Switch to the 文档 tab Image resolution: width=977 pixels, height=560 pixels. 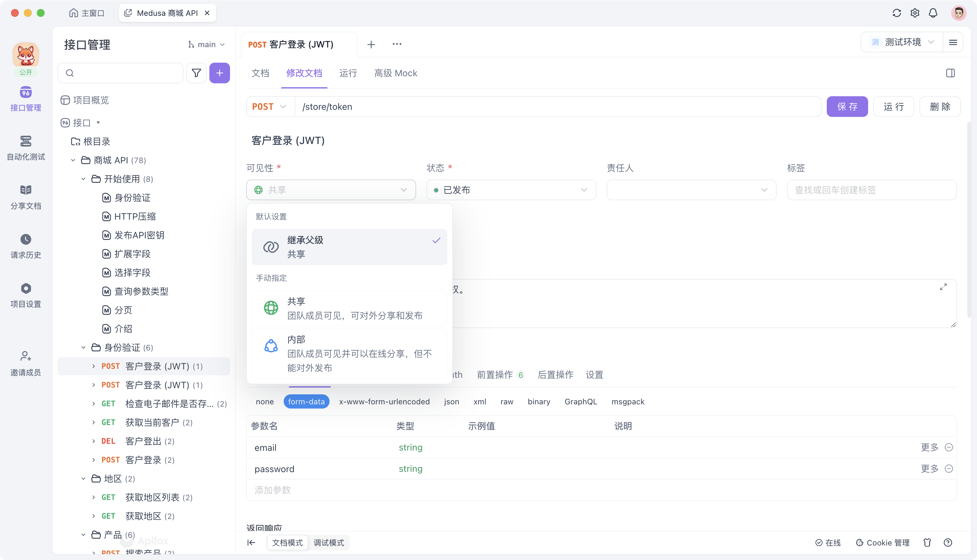[260, 73]
